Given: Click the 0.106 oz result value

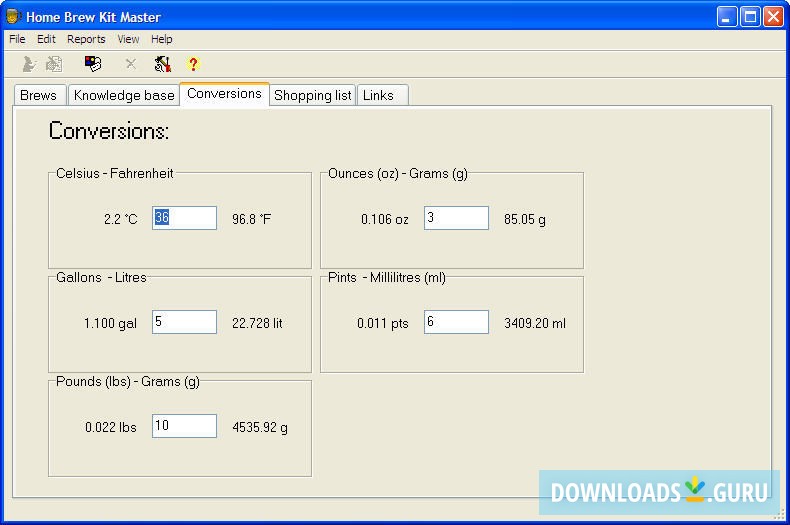Looking at the screenshot, I should pyautogui.click(x=384, y=219).
